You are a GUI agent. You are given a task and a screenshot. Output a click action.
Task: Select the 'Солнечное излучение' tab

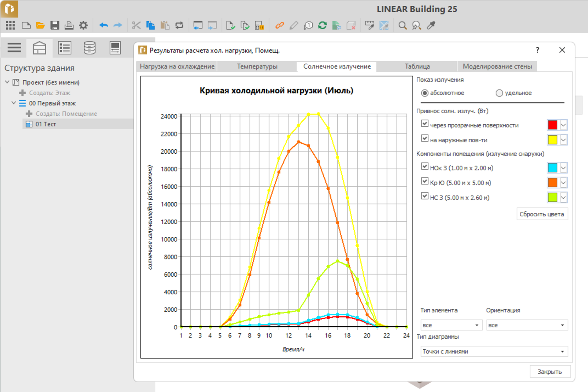(x=337, y=67)
